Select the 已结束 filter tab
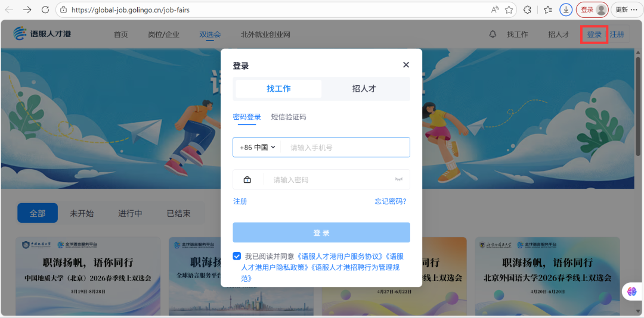 [x=179, y=213]
